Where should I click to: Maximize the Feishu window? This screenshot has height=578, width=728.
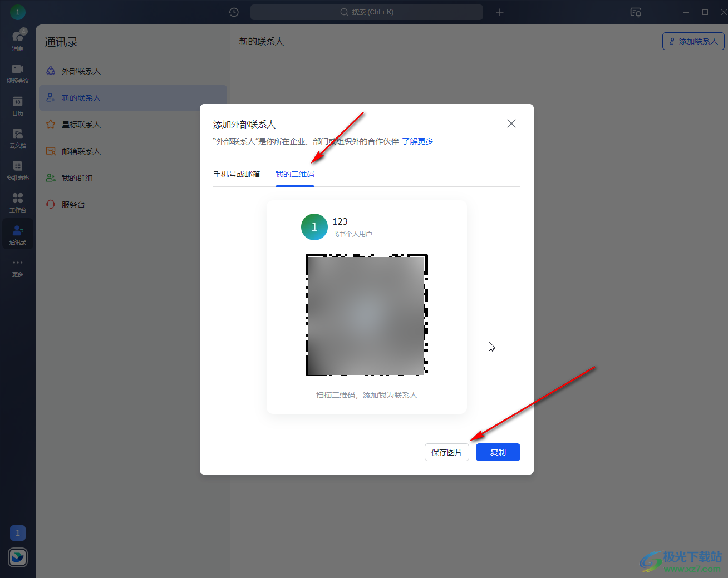pos(705,12)
